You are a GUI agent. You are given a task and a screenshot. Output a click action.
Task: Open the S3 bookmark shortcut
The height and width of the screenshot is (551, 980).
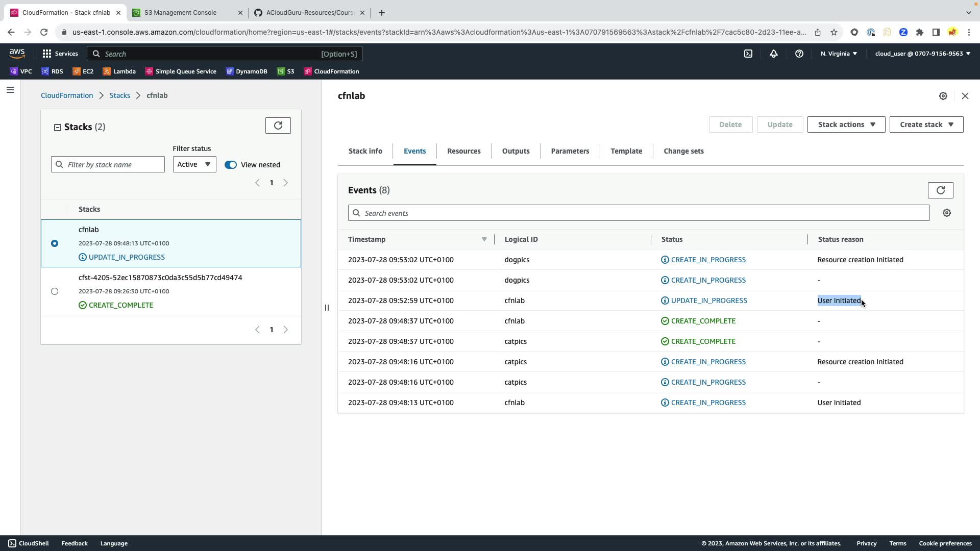(286, 71)
